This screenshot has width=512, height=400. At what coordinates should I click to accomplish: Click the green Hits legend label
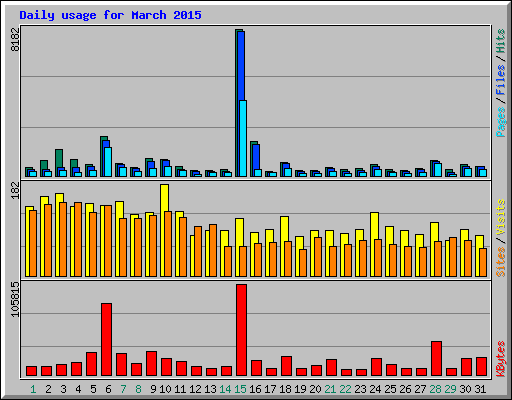tap(500, 41)
